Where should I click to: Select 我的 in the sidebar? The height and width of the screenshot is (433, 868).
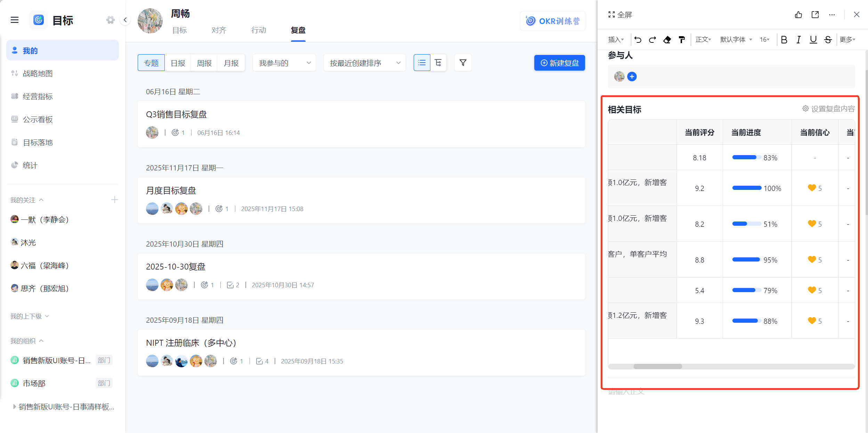point(63,50)
